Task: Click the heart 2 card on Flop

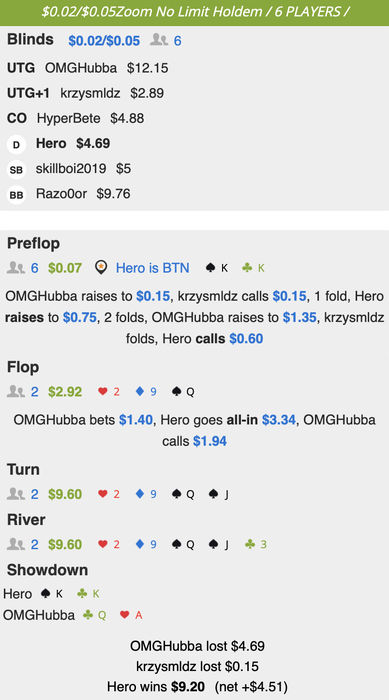Action: pos(109,392)
